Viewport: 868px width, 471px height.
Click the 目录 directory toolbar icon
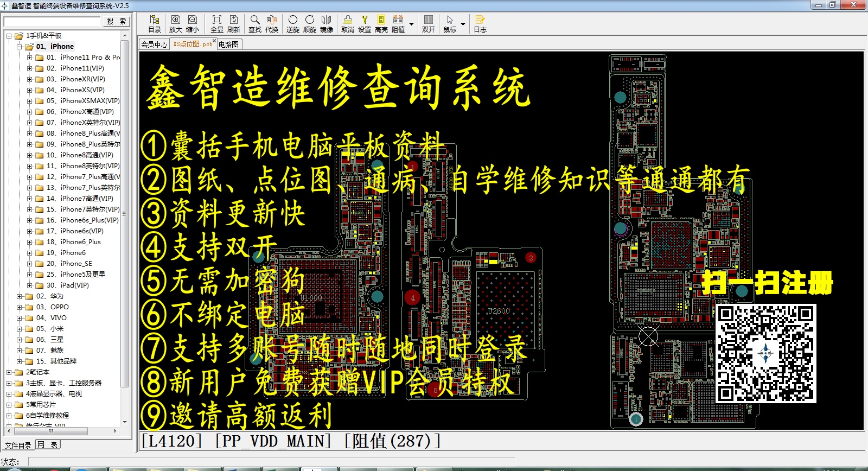click(x=155, y=24)
